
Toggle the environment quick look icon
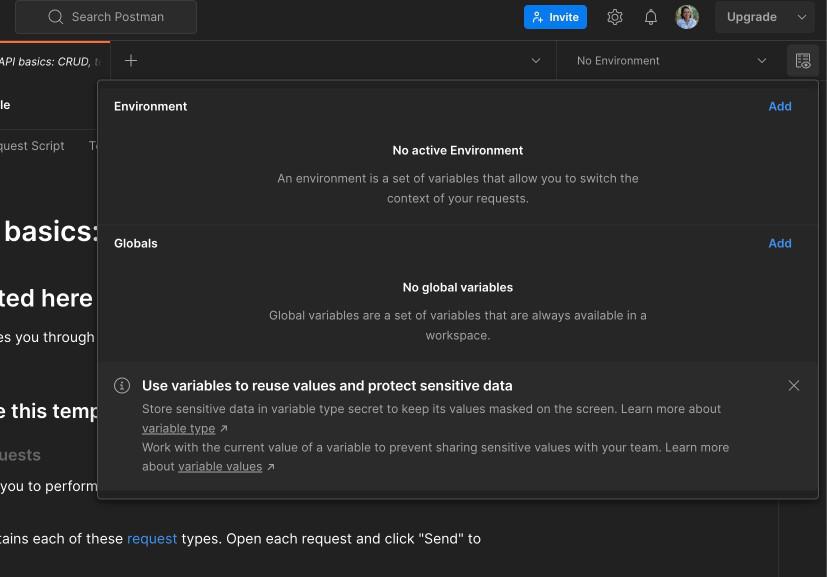coord(802,61)
